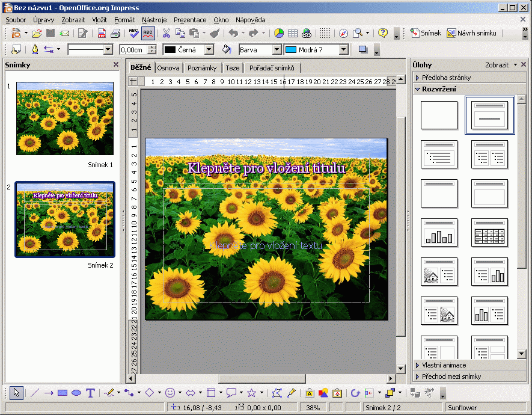Select the Ellipse drawing tool

point(76,393)
